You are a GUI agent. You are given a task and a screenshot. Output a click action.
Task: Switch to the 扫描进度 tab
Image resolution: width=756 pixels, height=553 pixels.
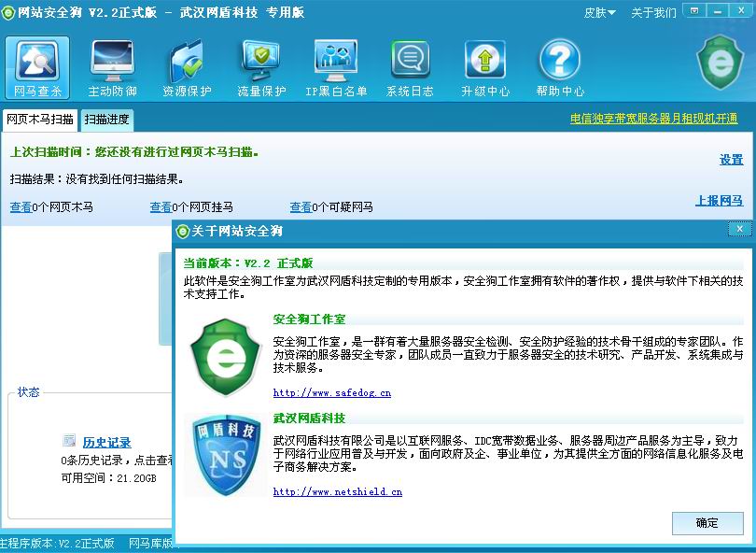[106, 120]
